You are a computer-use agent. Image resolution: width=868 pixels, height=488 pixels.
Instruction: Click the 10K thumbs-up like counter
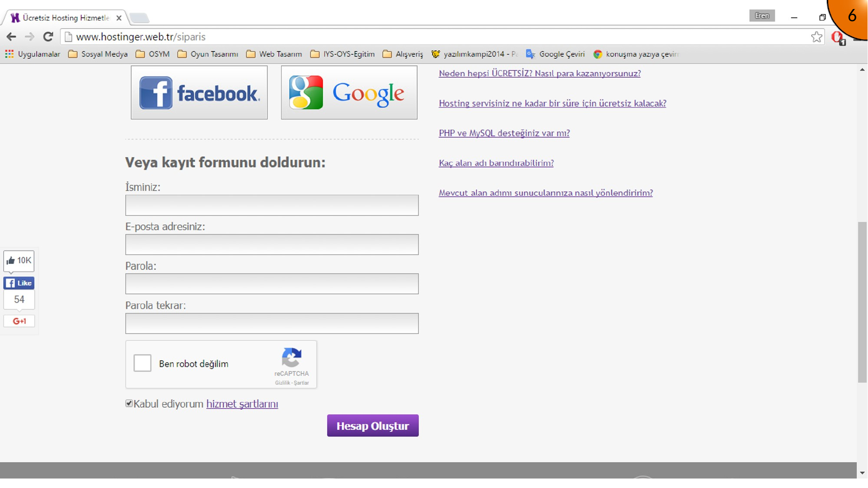click(x=19, y=261)
